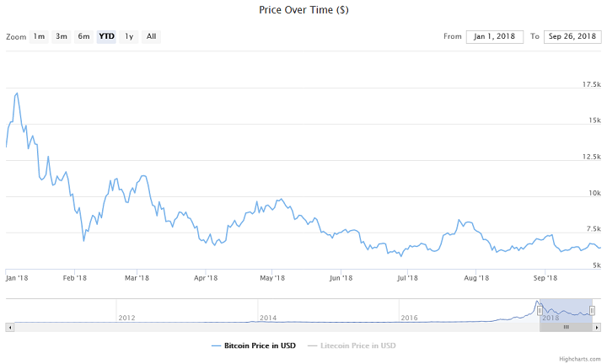The width and height of the screenshot is (607, 364).
Task: Click the 2012 region in navigator
Action: [126, 318]
